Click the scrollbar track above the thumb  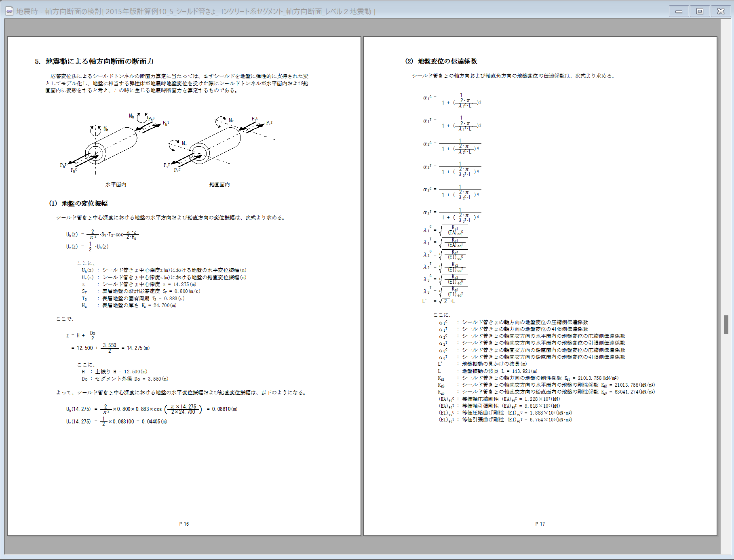click(726, 162)
